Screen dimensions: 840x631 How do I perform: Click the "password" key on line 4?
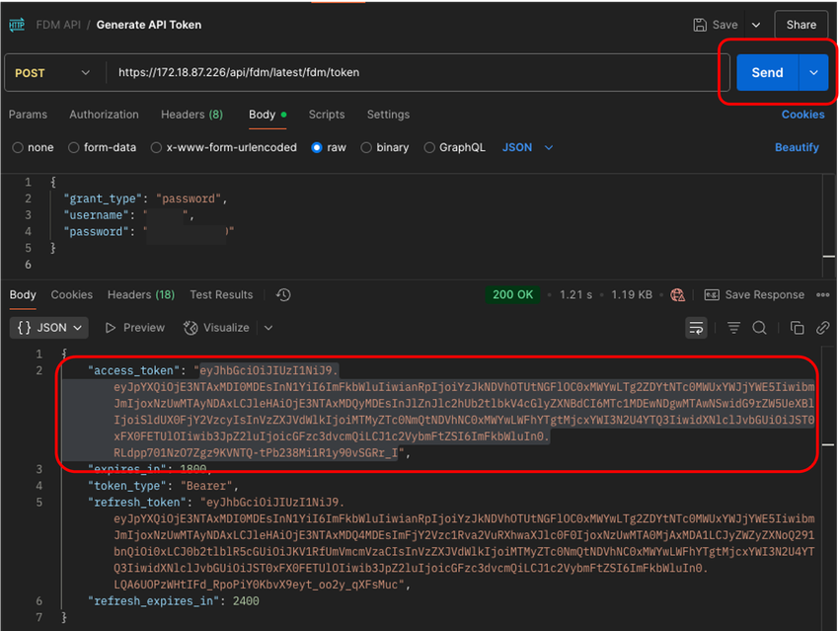pyautogui.click(x=97, y=232)
